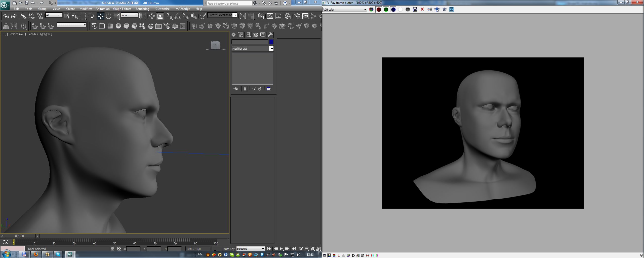Click the Mirror tool in main toolbar
644x258 pixels.
243,16
